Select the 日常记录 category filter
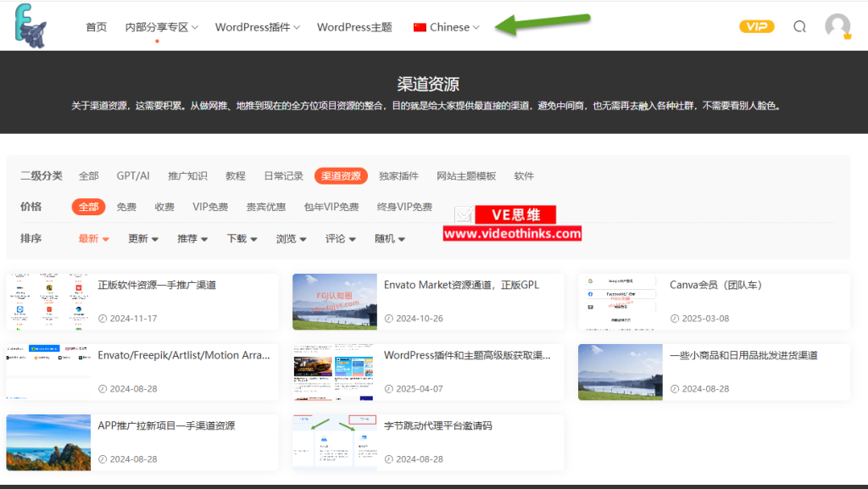The height and width of the screenshot is (489, 868). pos(283,176)
